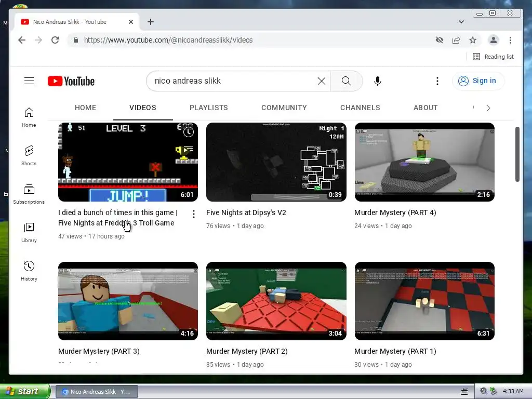Click the browser forward arrow
The width and height of the screenshot is (532, 399).
(x=38, y=40)
